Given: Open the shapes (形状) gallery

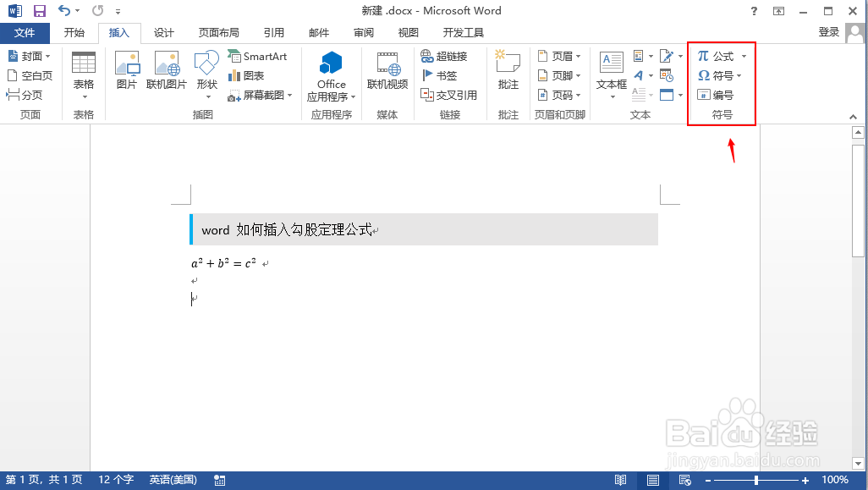Looking at the screenshot, I should coord(206,75).
